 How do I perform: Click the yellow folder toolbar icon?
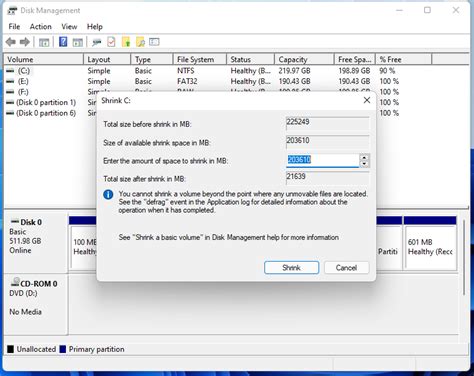(126, 42)
